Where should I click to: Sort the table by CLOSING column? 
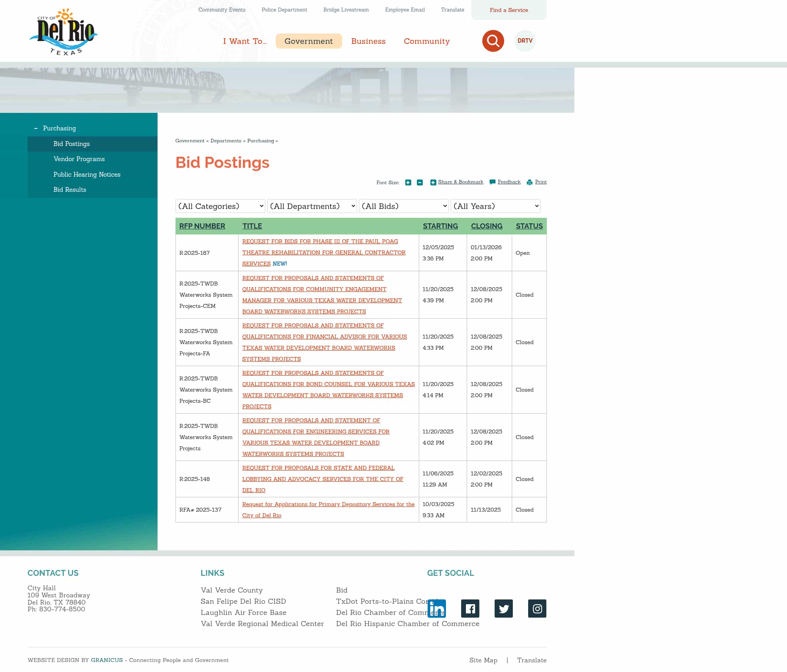[x=487, y=226]
